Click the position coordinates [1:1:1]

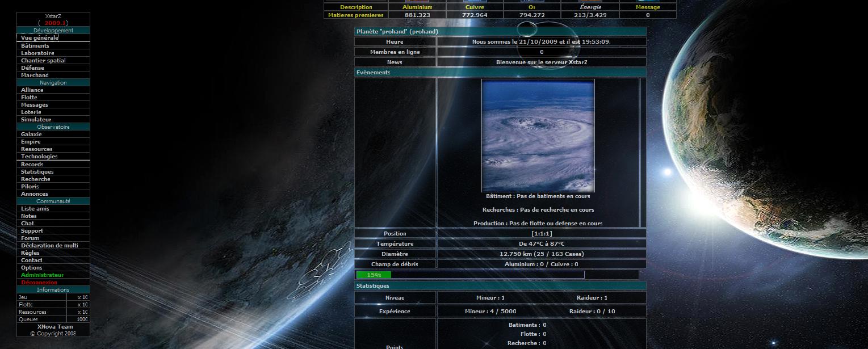[542, 234]
